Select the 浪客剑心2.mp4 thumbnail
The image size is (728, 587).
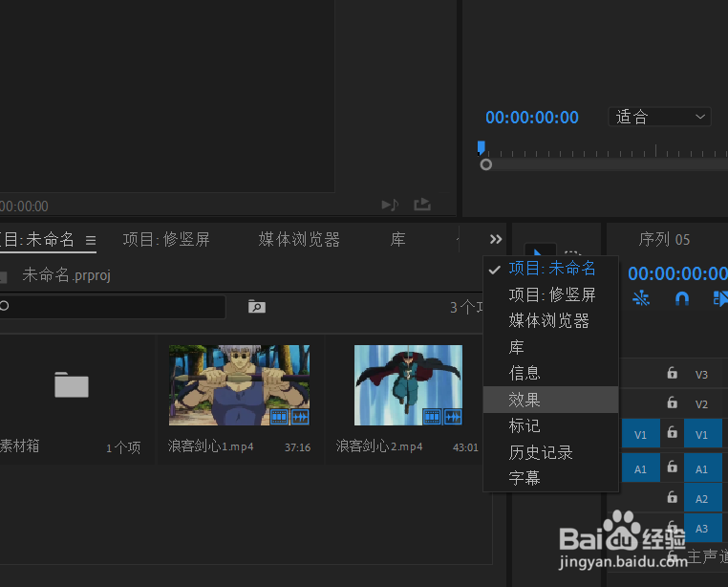point(408,385)
